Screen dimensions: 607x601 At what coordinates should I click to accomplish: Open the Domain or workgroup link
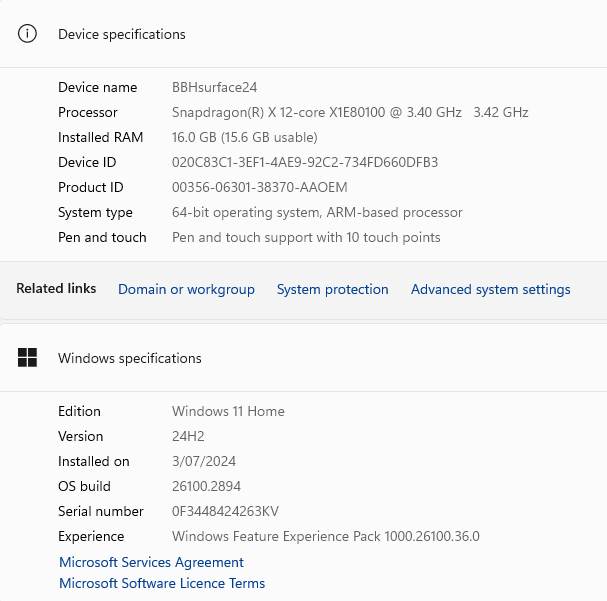coord(186,289)
